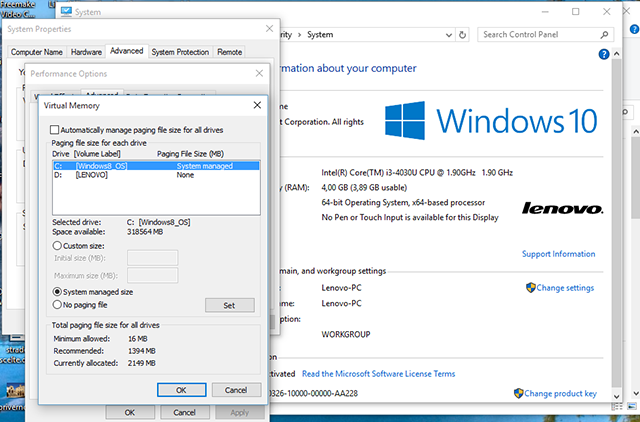The width and height of the screenshot is (640, 422).
Task: Refresh the System control panel page
Action: point(462,35)
